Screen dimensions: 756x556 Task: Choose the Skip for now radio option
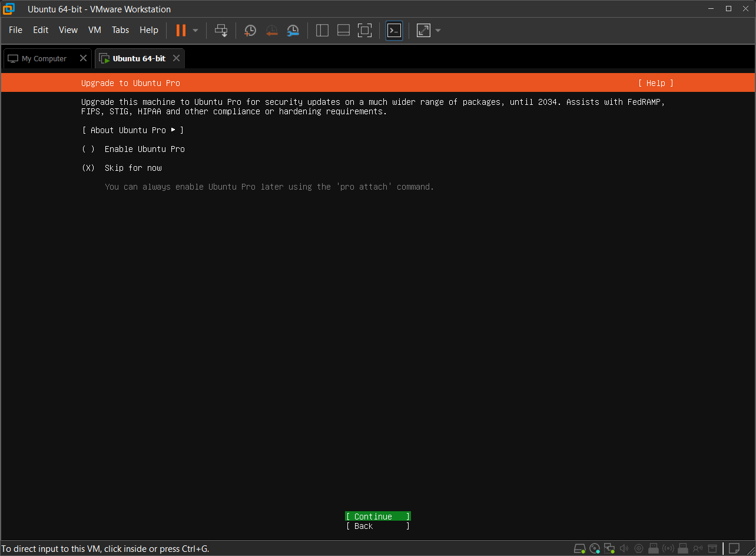click(x=88, y=168)
